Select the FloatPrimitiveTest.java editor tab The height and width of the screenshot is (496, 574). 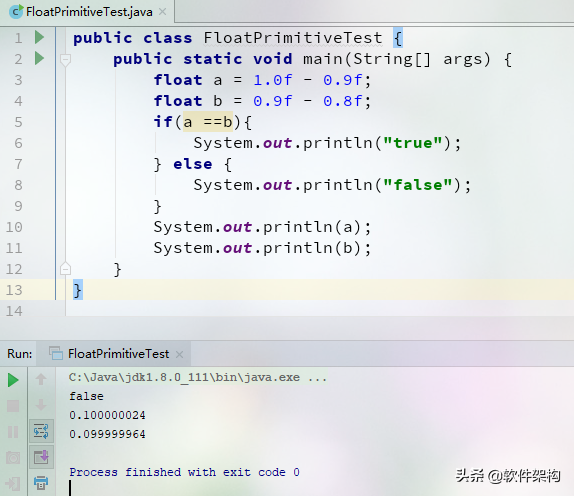88,12
